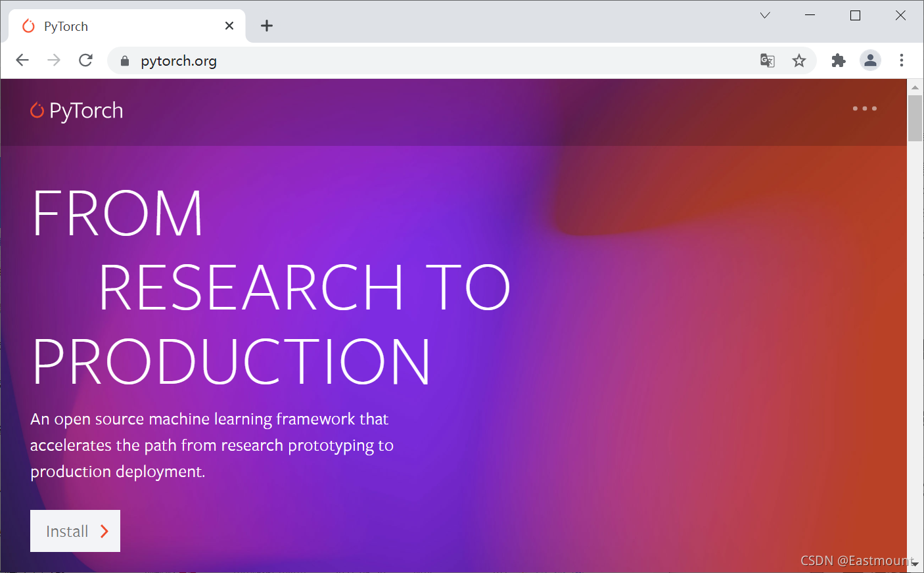
Task: Open a new browser tab
Action: pos(267,26)
